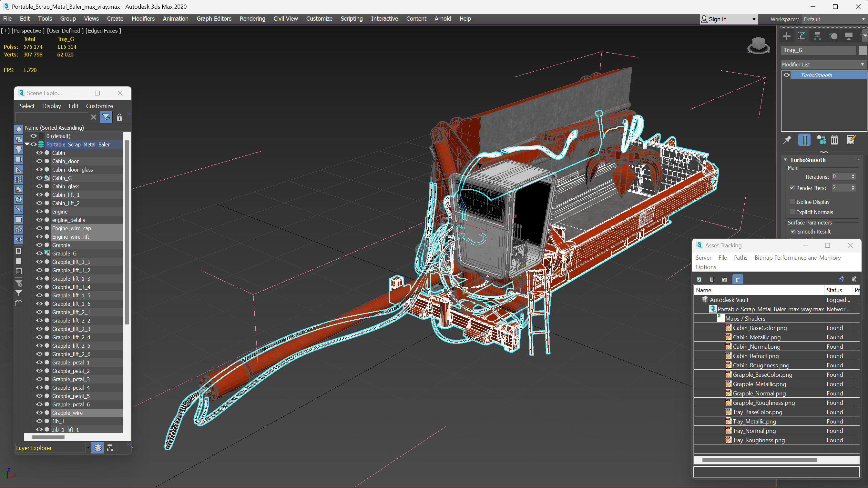Toggle Render Iters checkbox
This screenshot has height=488, width=868.
tap(792, 188)
